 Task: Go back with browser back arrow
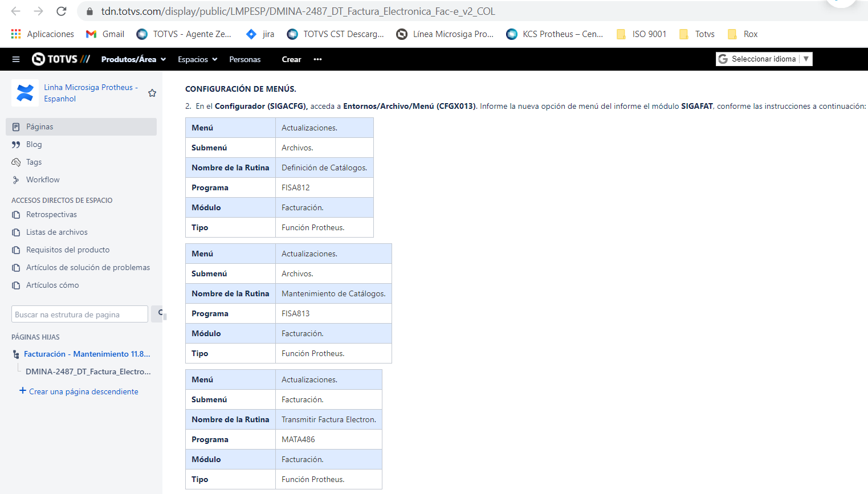[15, 11]
